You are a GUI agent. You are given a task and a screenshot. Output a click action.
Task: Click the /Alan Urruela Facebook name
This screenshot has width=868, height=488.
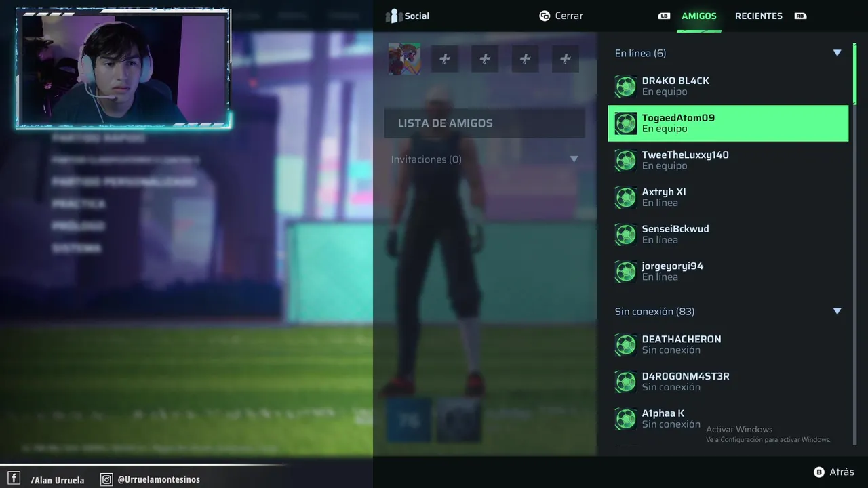click(58, 480)
